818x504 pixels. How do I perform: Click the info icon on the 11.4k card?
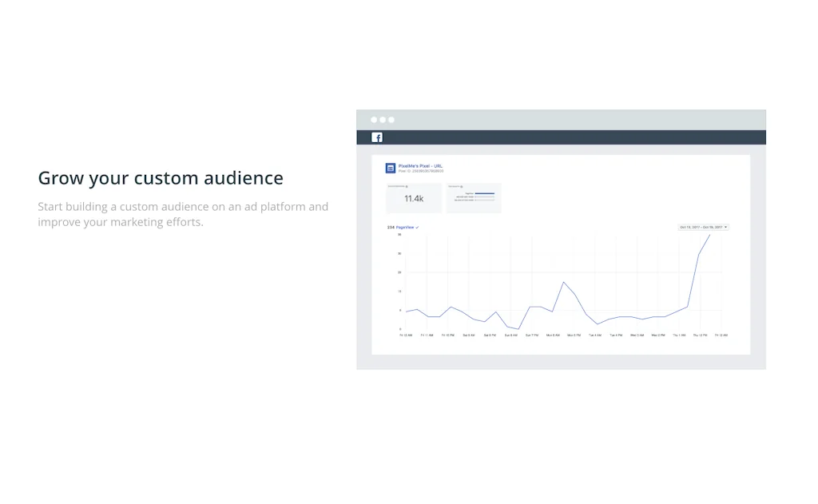(407, 186)
